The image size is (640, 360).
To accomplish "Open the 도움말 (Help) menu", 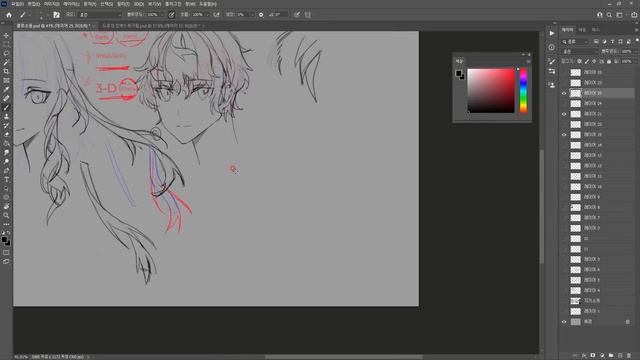I will [208, 4].
